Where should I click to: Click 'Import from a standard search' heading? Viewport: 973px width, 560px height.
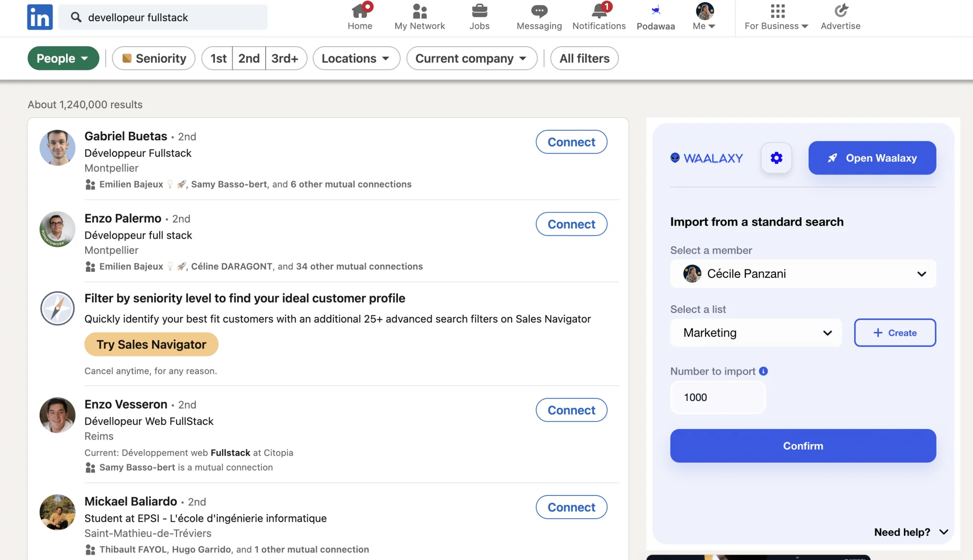[757, 222]
